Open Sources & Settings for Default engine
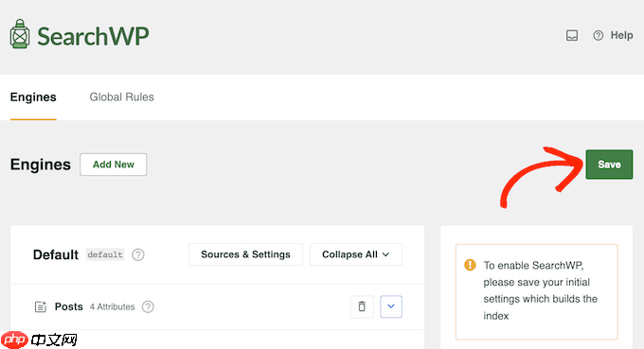Image resolution: width=644 pixels, height=349 pixels. click(x=245, y=254)
